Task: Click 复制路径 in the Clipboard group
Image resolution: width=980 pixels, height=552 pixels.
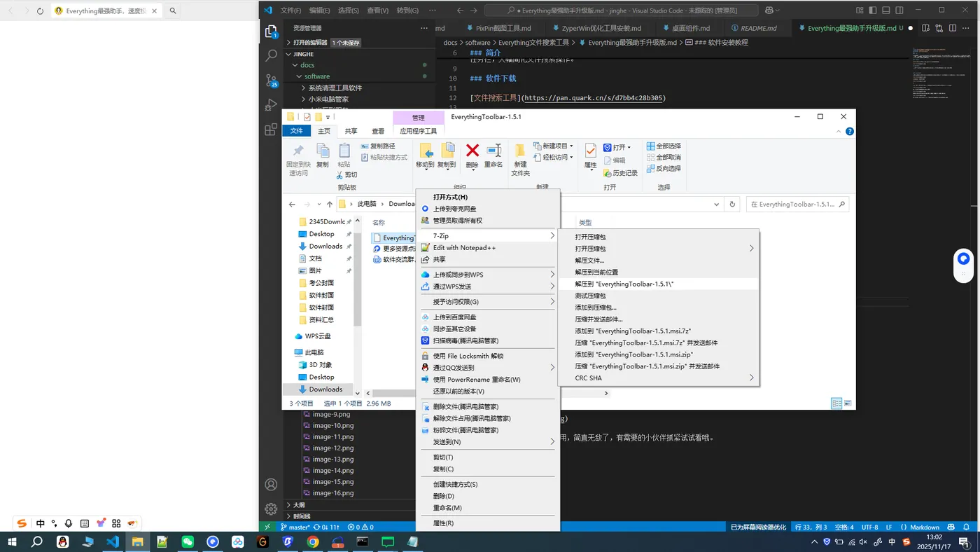Action: [378, 146]
